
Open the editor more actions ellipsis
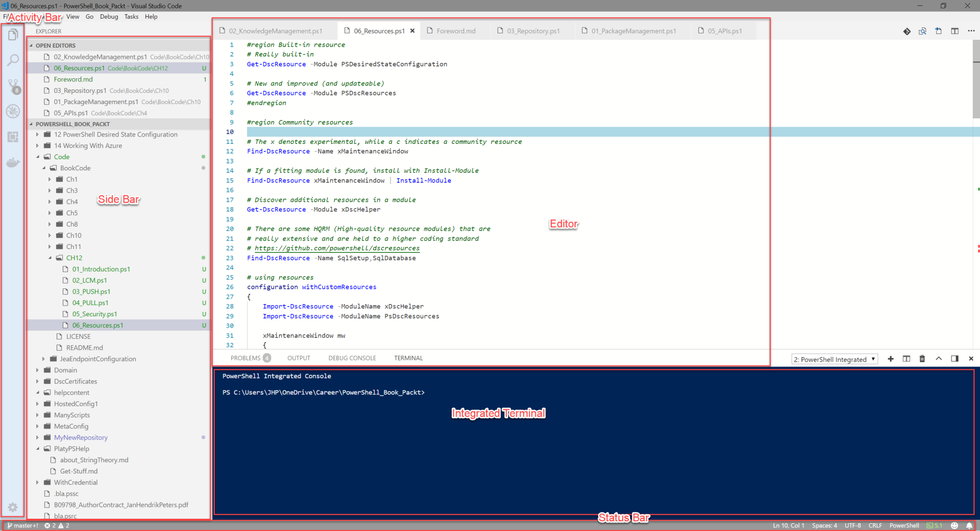point(971,31)
